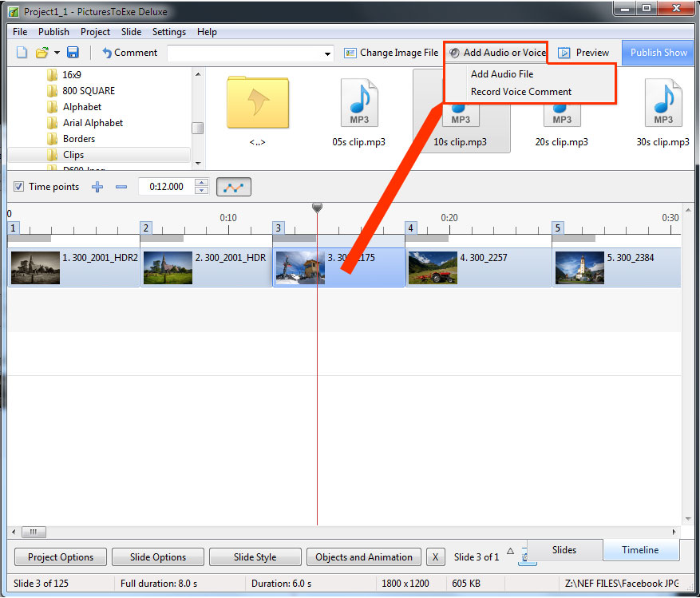The height and width of the screenshot is (598, 700).
Task: Switch to the Slides tab
Action: pos(564,550)
